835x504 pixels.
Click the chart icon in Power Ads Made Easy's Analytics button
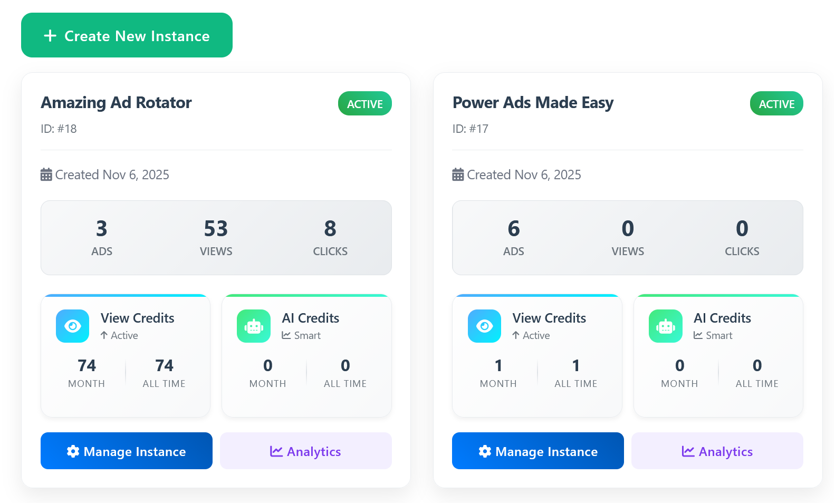[688, 451]
